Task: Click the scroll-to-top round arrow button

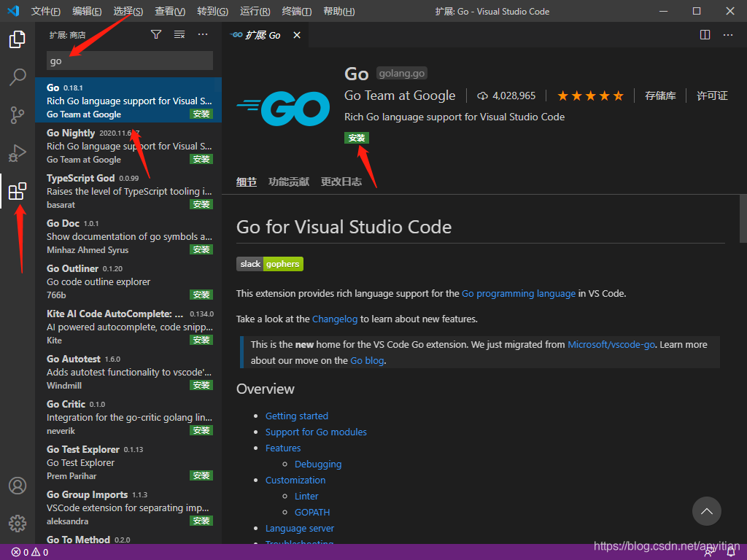Action: [706, 511]
